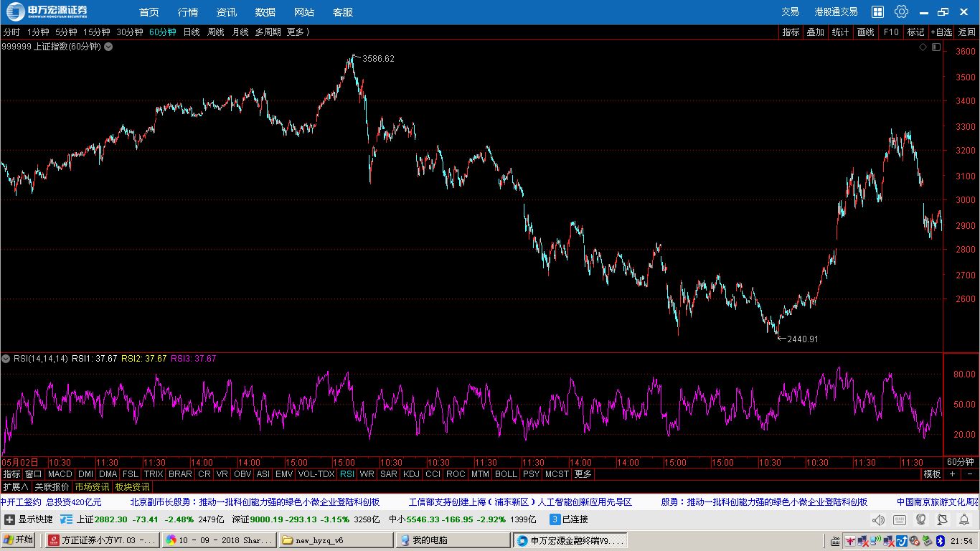Select the 日线 daily period tab
The width and height of the screenshot is (980, 551).
[x=192, y=32]
